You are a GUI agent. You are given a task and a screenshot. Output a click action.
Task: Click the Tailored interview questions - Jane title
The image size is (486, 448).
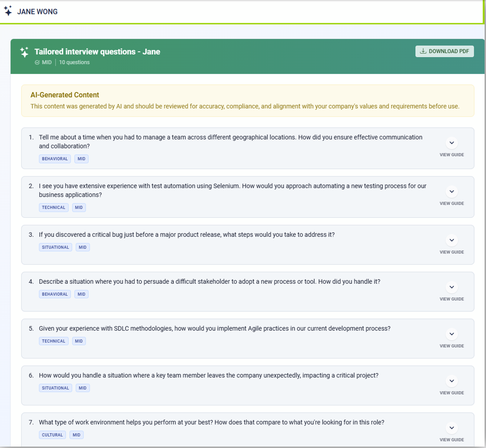pyautogui.click(x=97, y=52)
